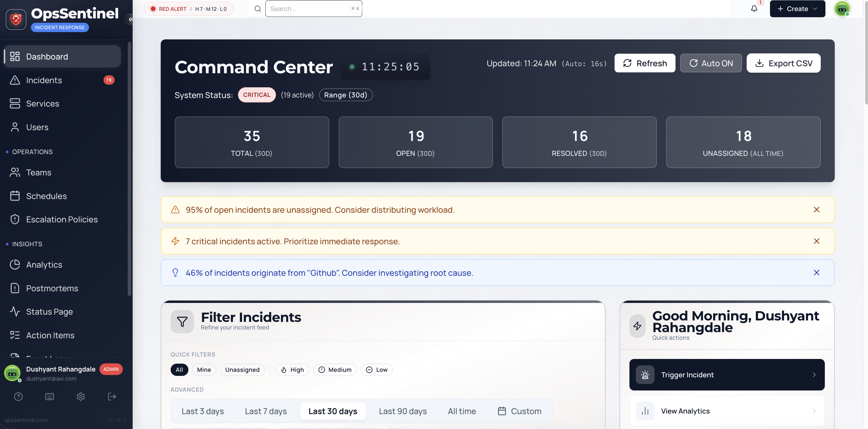Image resolution: width=868 pixels, height=429 pixels.
Task: Dismiss the critical incidents active alert
Action: point(816,241)
